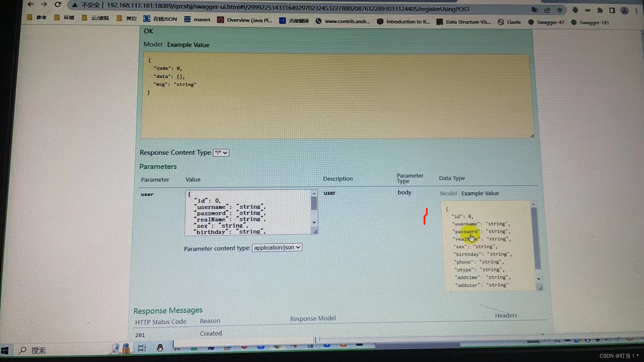Open the 环境 bookmark folder
644x362 pixels.
point(64,17)
